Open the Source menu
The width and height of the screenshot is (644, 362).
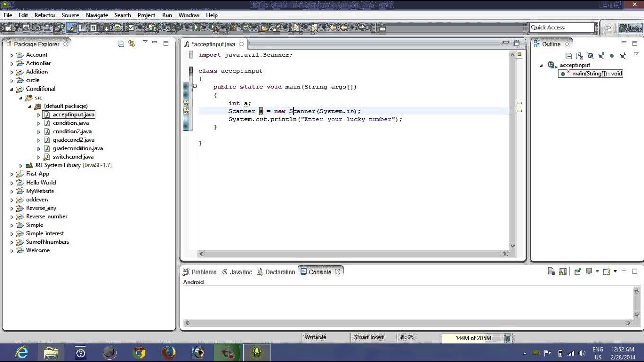click(70, 15)
